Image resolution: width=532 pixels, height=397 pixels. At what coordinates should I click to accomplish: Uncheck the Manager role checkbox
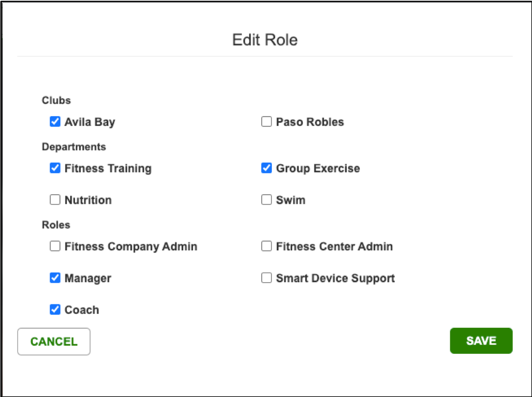pos(55,277)
